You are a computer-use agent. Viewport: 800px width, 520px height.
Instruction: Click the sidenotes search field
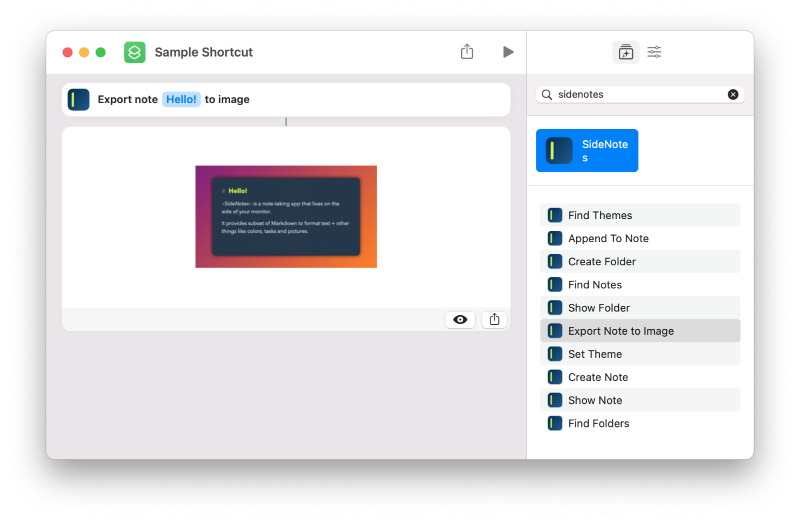click(640, 94)
